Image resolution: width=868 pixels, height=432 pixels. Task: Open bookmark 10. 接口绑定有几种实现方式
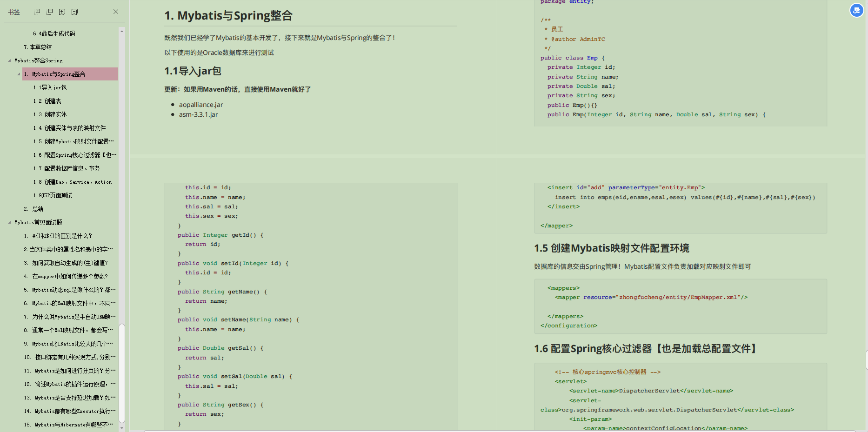pos(70,357)
